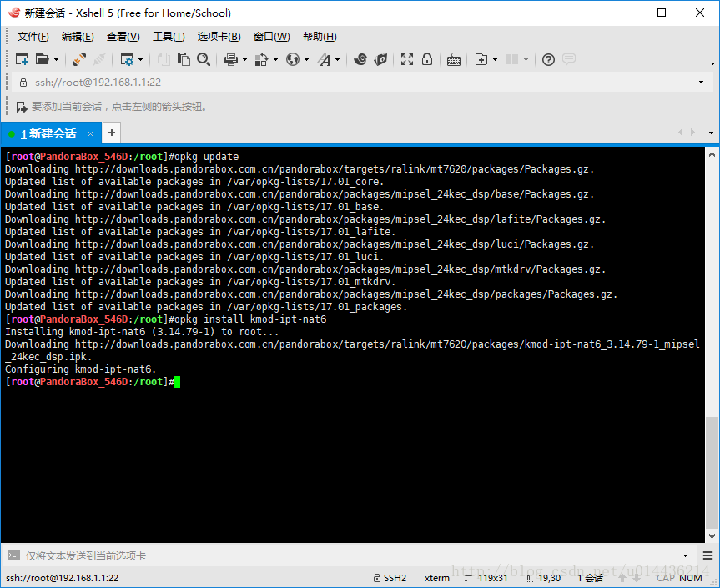Click the 1 会话 status entry
This screenshot has height=588, width=720.
pyautogui.click(x=590, y=578)
